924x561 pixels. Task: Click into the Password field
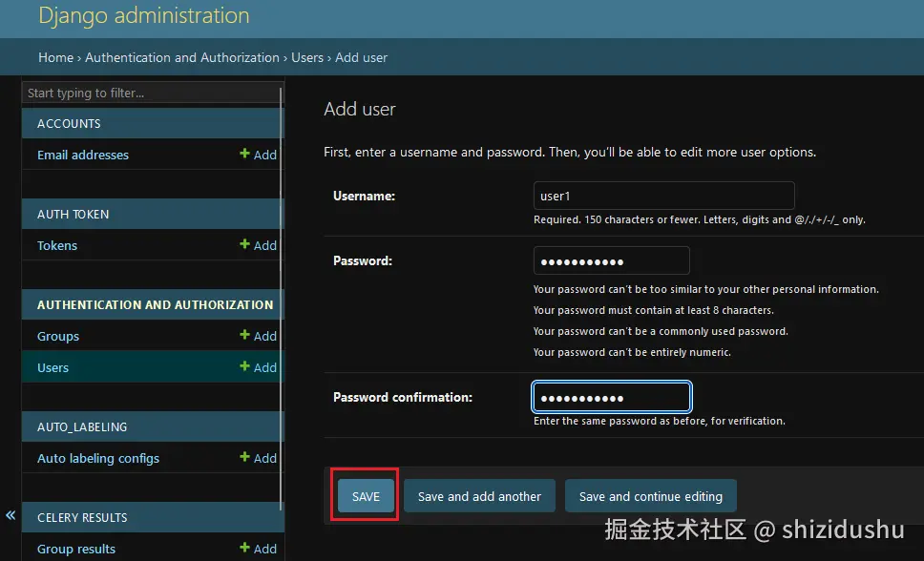pyautogui.click(x=612, y=260)
